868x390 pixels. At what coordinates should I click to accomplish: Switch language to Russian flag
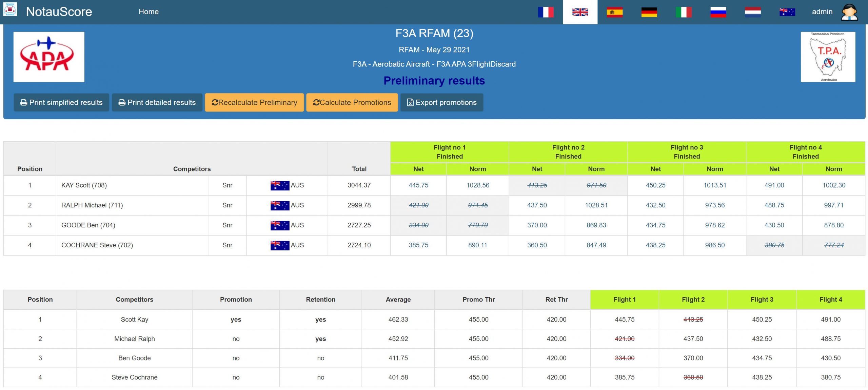tap(718, 12)
